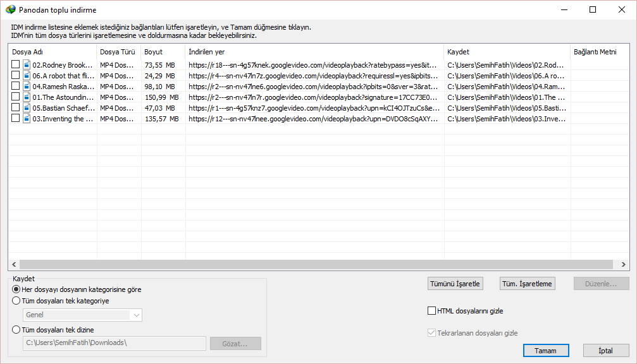Click the IDM app icon in title bar

click(10, 10)
